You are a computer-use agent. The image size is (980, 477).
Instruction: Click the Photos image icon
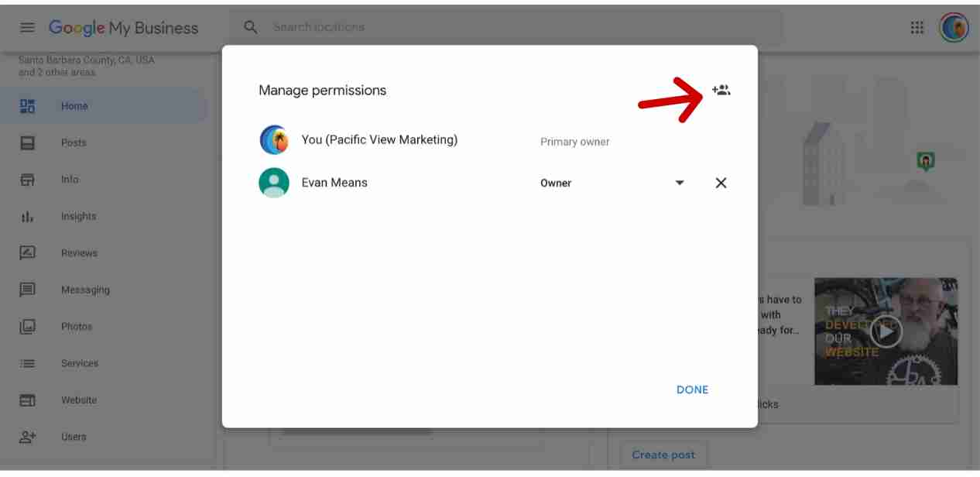[x=28, y=327]
